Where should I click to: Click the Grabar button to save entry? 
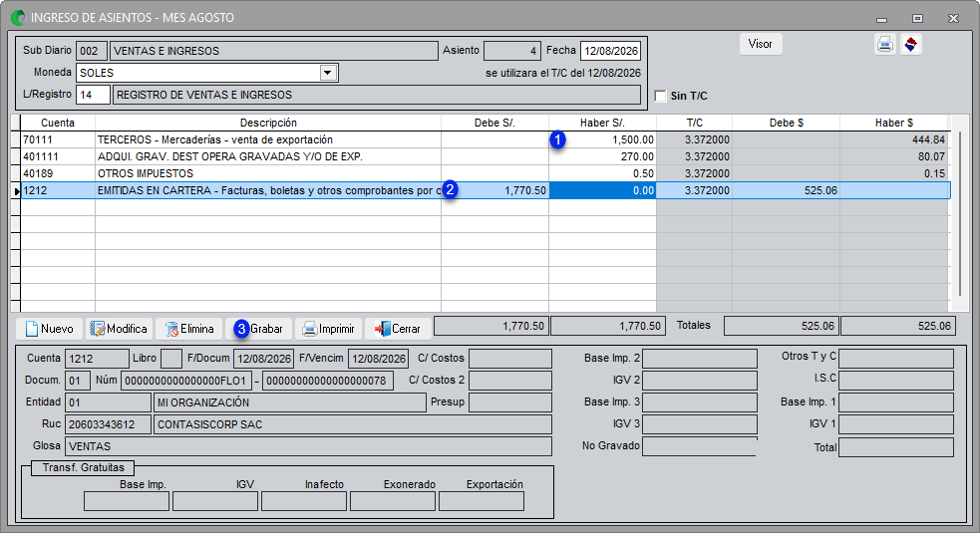point(260,329)
